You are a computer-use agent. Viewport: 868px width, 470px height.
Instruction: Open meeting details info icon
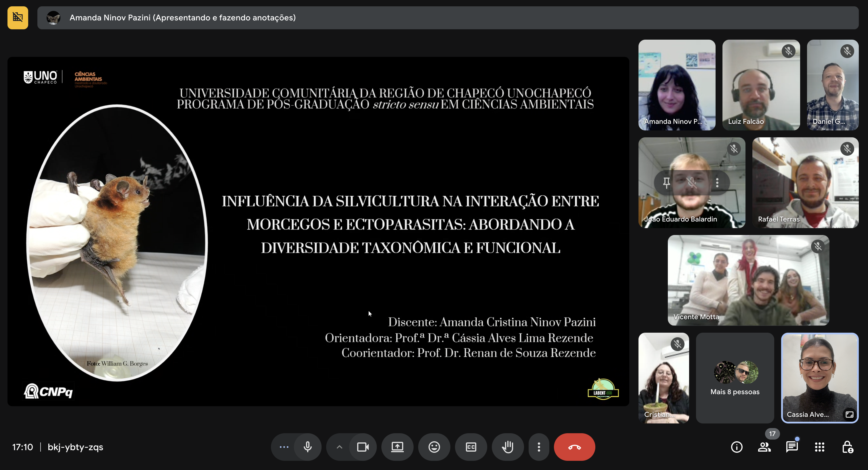(x=737, y=447)
